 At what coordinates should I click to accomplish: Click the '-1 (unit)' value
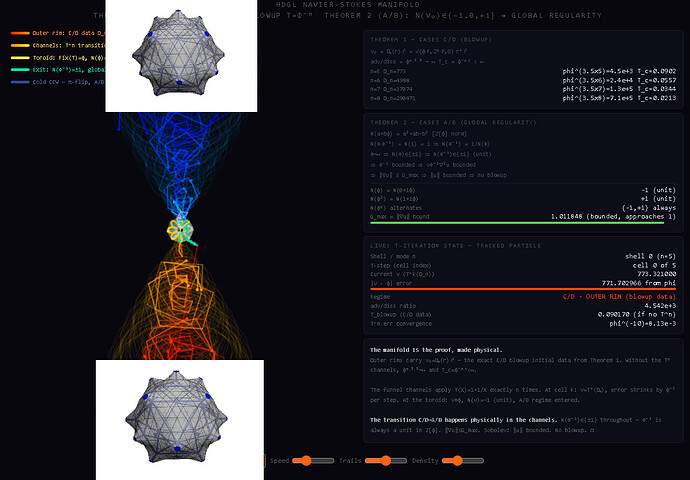(x=658, y=190)
